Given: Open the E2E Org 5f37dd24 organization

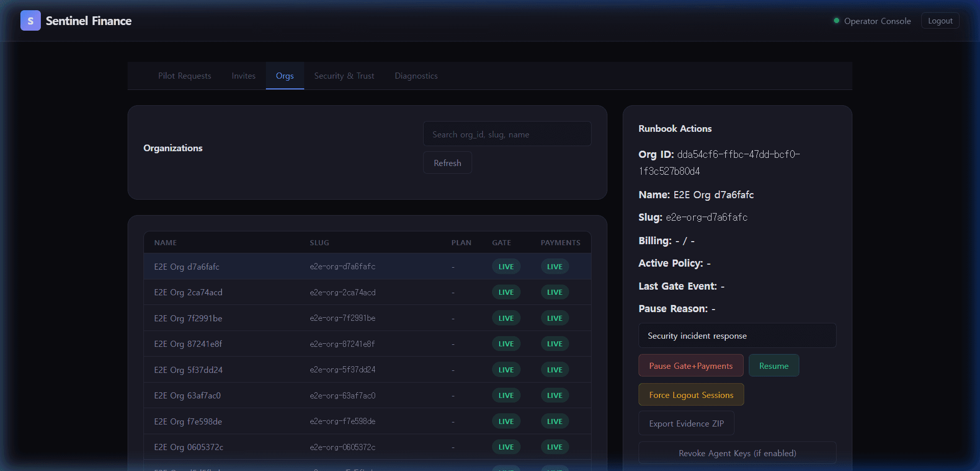Looking at the screenshot, I should click(x=188, y=370).
